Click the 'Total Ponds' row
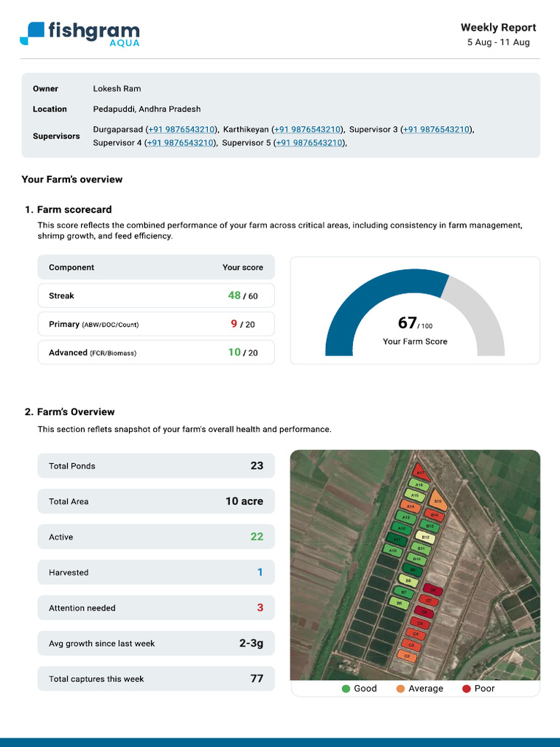This screenshot has height=747, width=560. pos(156,465)
